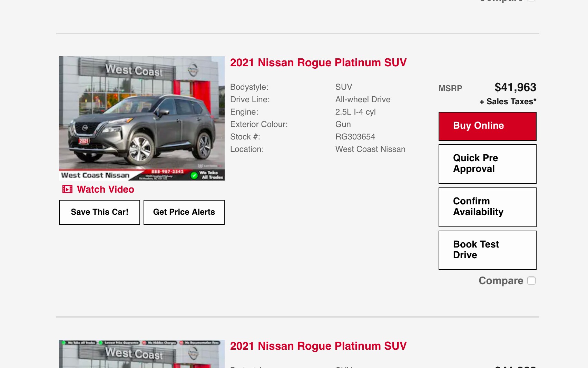The image size is (588, 368).
Task: Open the lower 2021 Nissan Rogue Platinum SUV title link
Action: pyautogui.click(x=318, y=346)
